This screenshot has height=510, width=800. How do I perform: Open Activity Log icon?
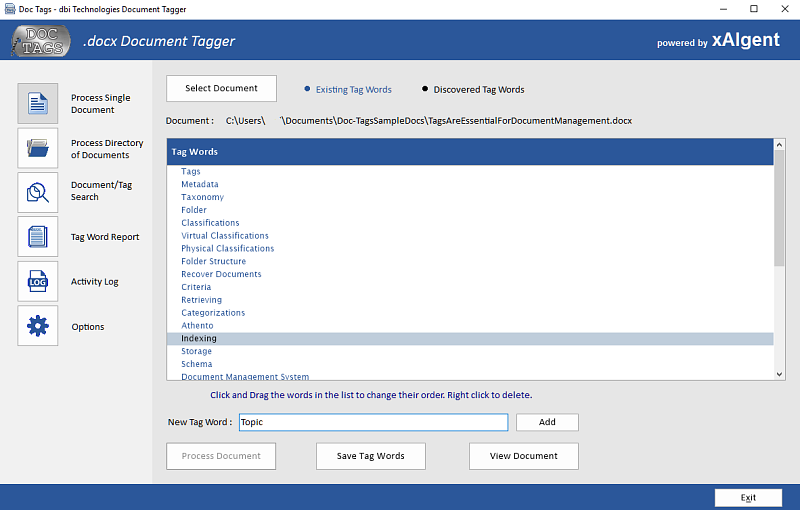coord(38,282)
